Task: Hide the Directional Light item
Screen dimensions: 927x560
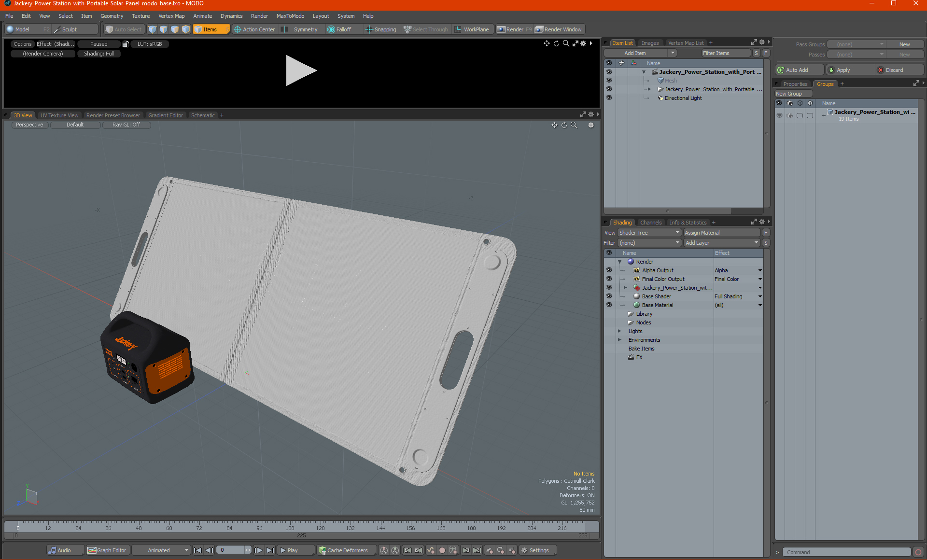Action: [609, 98]
